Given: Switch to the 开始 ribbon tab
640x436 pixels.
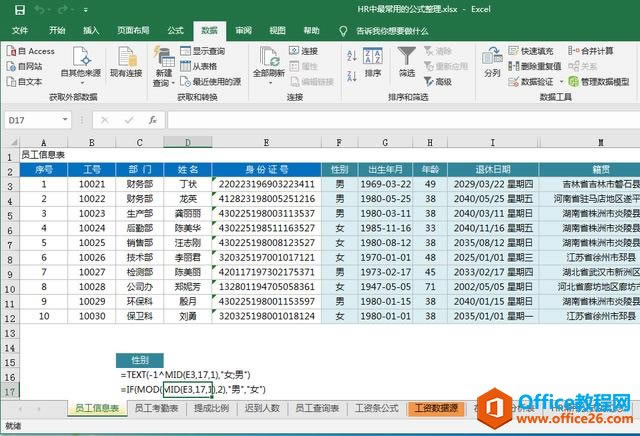Looking at the screenshot, I should 57,30.
